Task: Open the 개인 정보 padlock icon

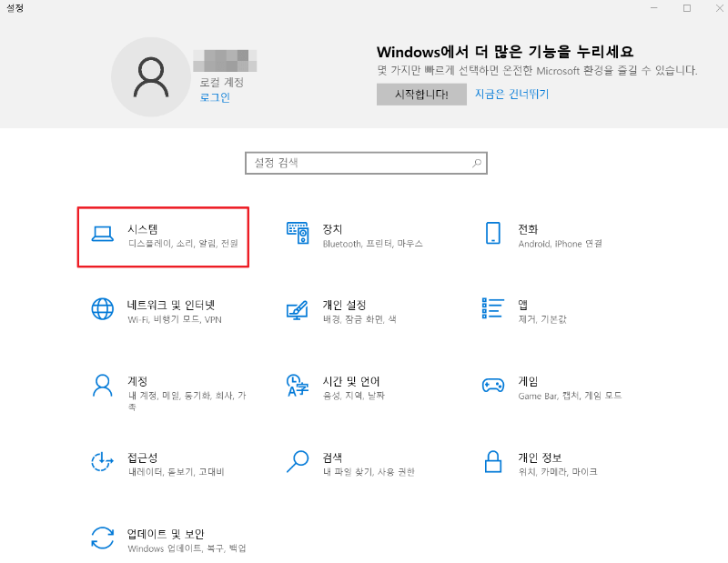Action: [493, 461]
